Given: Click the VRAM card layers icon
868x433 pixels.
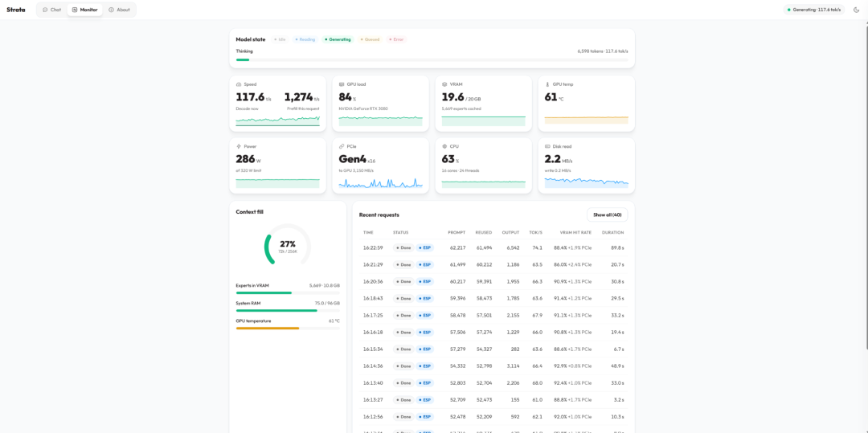Looking at the screenshot, I should tap(444, 84).
